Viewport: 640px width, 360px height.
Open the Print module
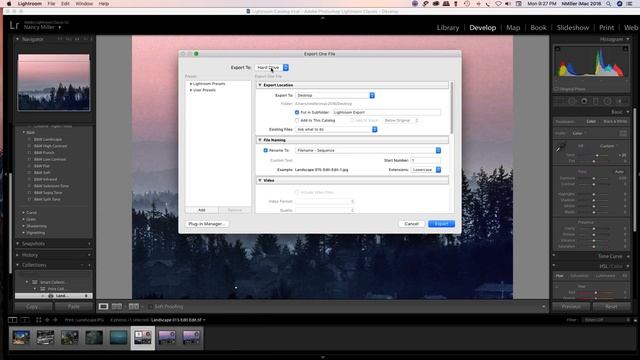pyautogui.click(x=607, y=27)
